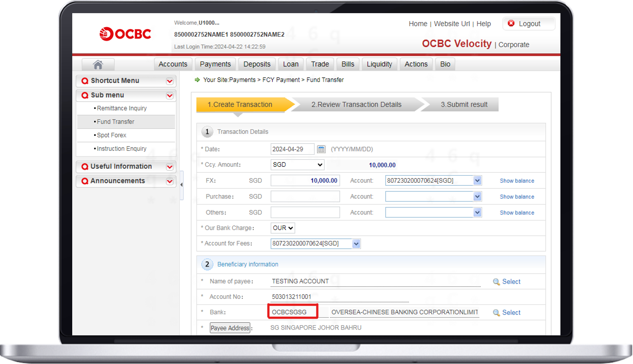This screenshot has width=633, height=364.
Task: Open the Purchase account dropdown
Action: pyautogui.click(x=477, y=196)
